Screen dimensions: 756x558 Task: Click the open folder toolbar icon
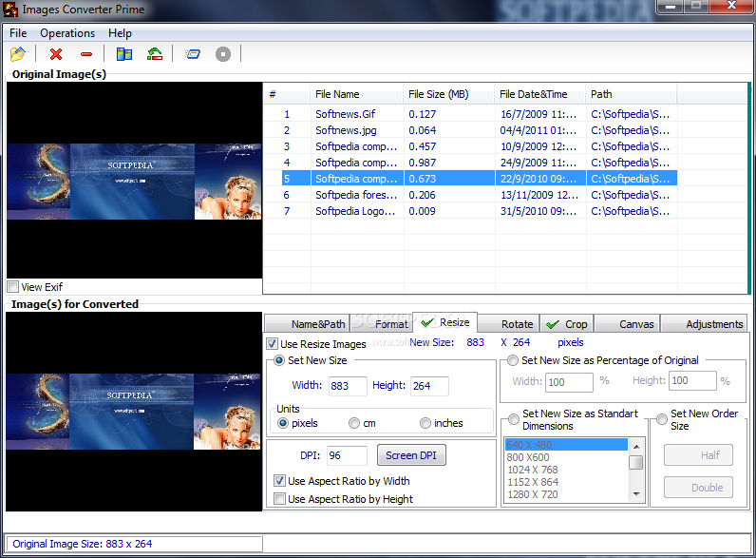pyautogui.click(x=18, y=53)
